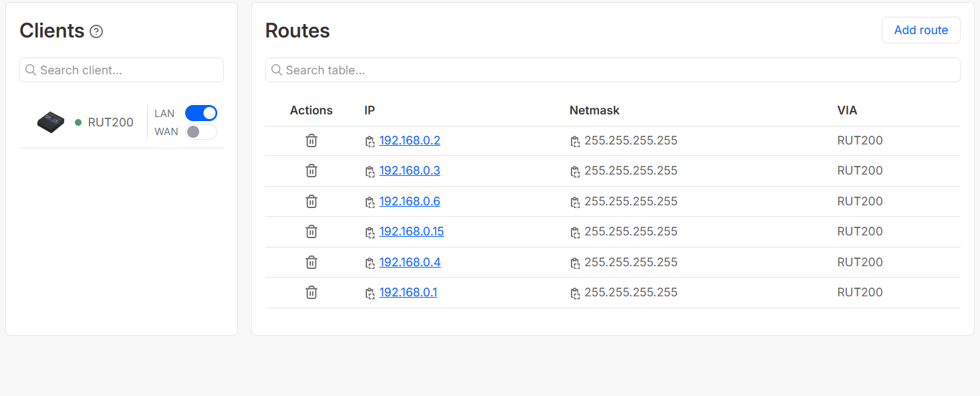
Task: Disable the LAN toggle for RUT200
Action: click(x=201, y=113)
